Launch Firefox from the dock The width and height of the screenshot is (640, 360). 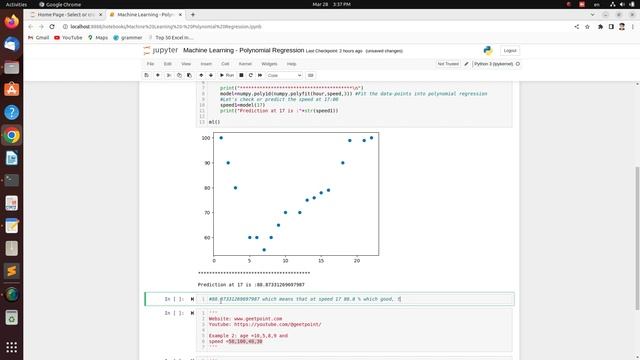point(11,21)
